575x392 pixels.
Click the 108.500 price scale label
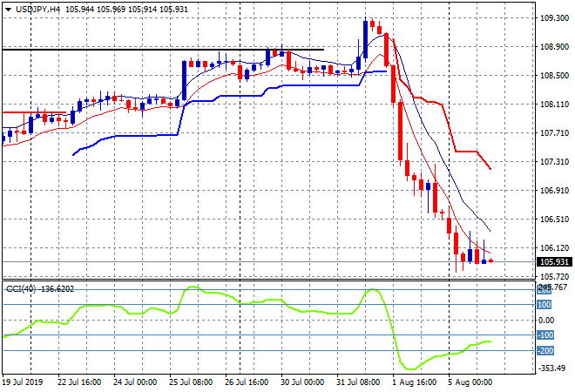point(554,76)
